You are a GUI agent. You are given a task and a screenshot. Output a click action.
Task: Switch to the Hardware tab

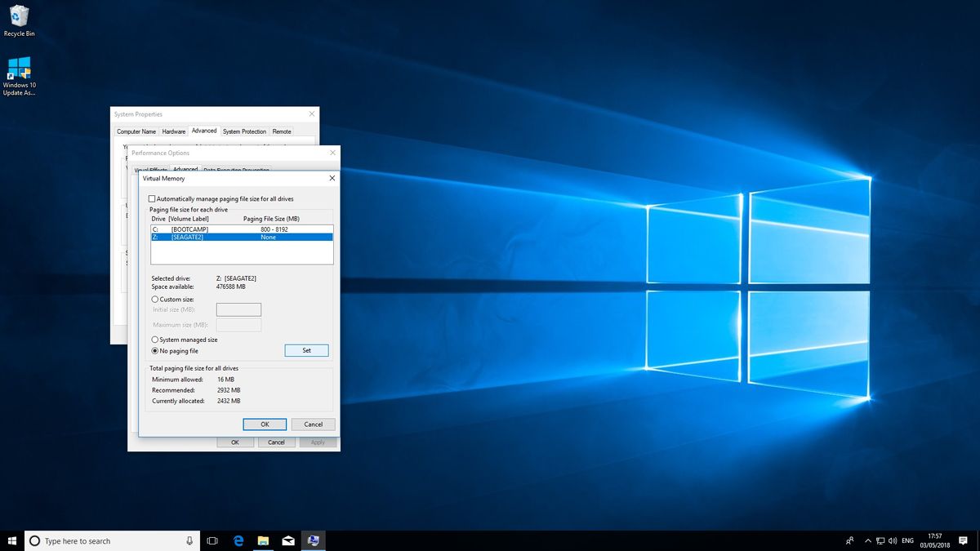coord(173,131)
